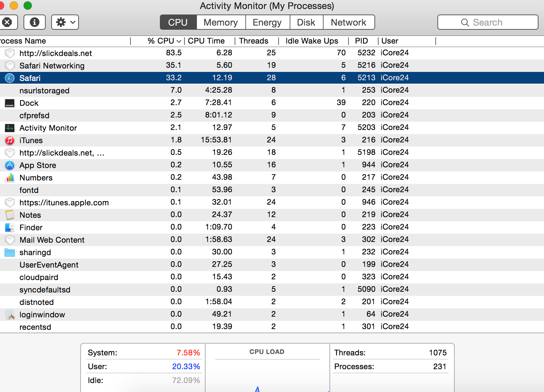
Task: Click the Processes total 231
Action: (440, 366)
